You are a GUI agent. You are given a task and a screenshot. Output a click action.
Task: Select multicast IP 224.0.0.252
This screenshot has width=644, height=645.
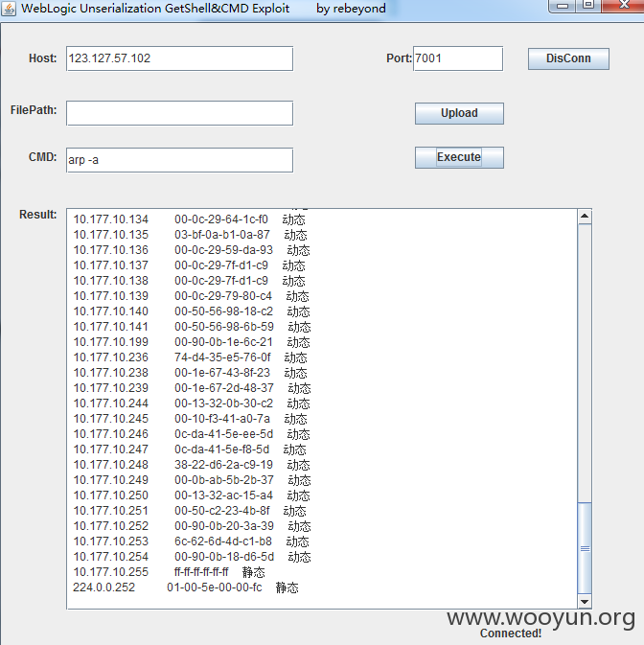click(104, 587)
